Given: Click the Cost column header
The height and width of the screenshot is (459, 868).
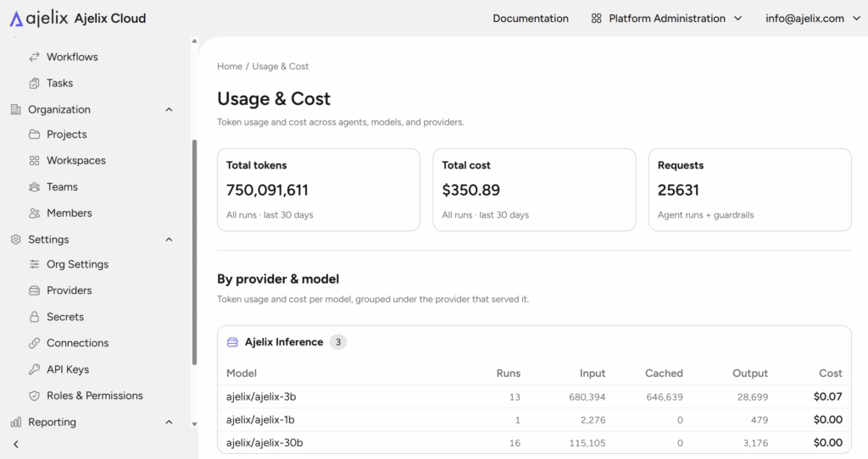Looking at the screenshot, I should pyautogui.click(x=831, y=373).
